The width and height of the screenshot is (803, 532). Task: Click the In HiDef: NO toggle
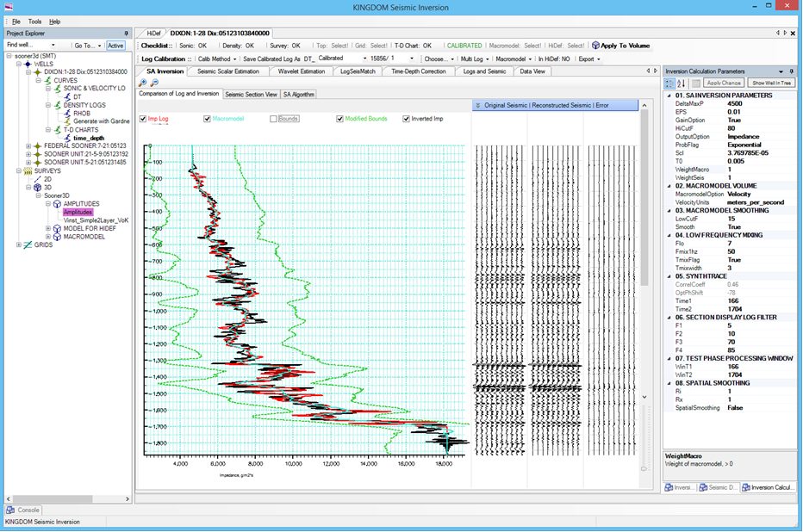(x=554, y=59)
